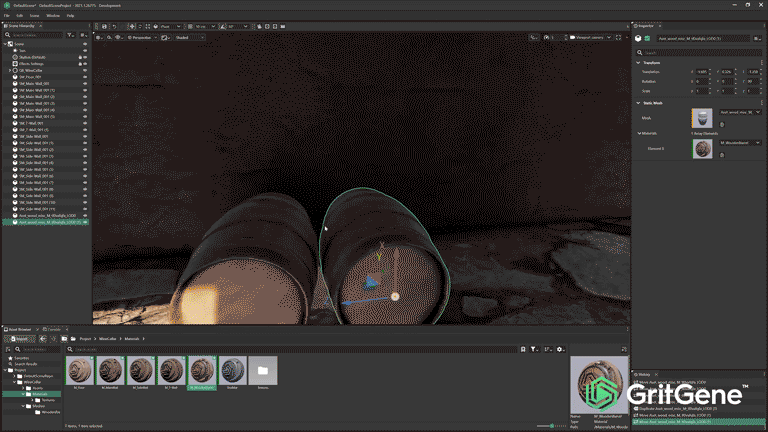Click the undo arrow in the top toolbar

114,26
